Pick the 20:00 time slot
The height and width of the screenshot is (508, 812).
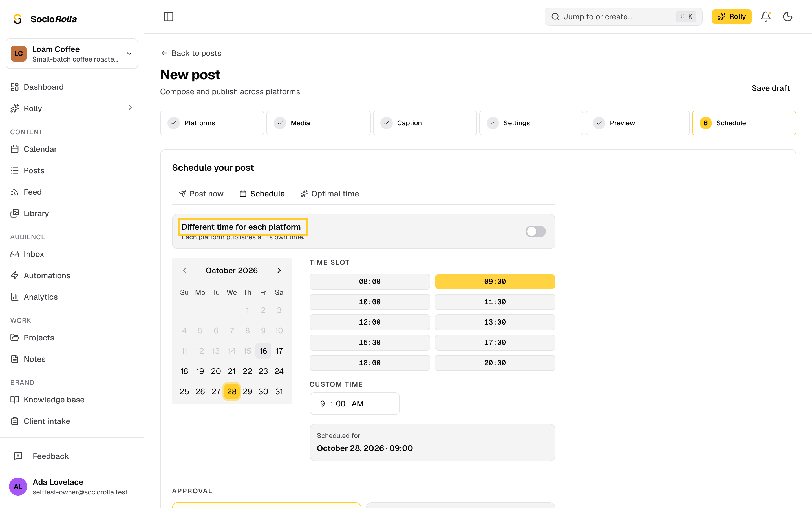pos(495,363)
